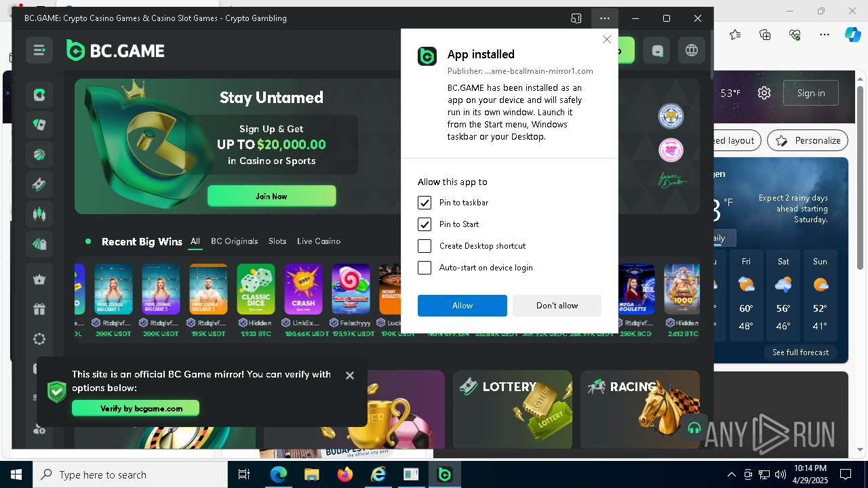This screenshot has width=868, height=488.
Task: Enable Auto-start on device login
Action: click(425, 268)
